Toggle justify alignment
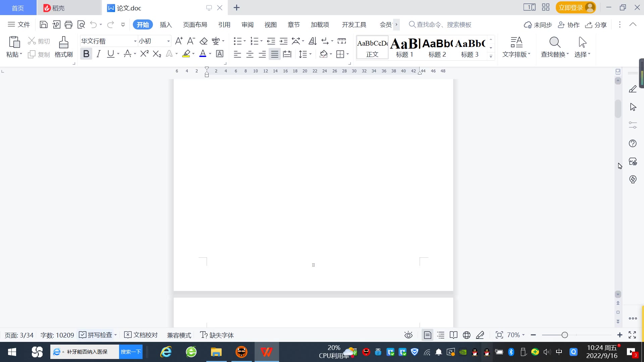Viewport: 644px width, 362px height. (x=275, y=54)
